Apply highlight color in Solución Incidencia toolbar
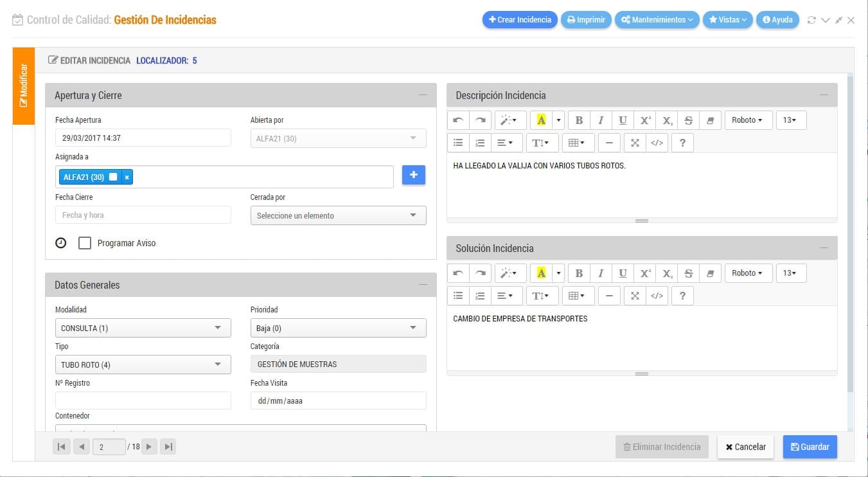Image resolution: width=868 pixels, height=477 pixels. pos(541,273)
